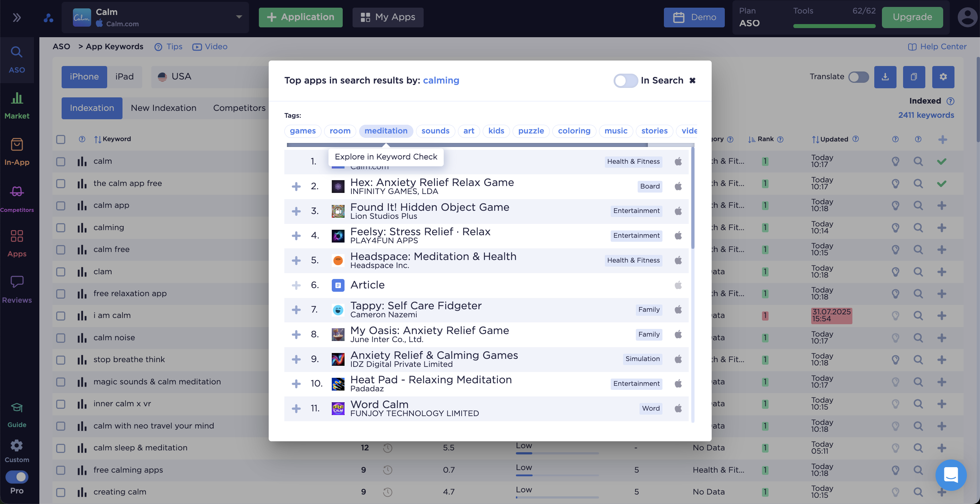Add Word Calm app with plus icon
This screenshot has width=980, height=504.
click(x=296, y=408)
